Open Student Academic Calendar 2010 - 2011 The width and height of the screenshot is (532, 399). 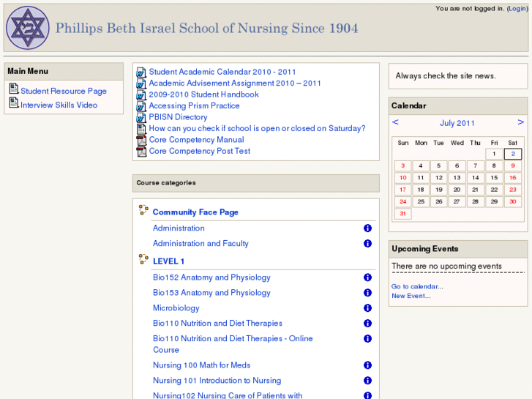pyautogui.click(x=222, y=72)
